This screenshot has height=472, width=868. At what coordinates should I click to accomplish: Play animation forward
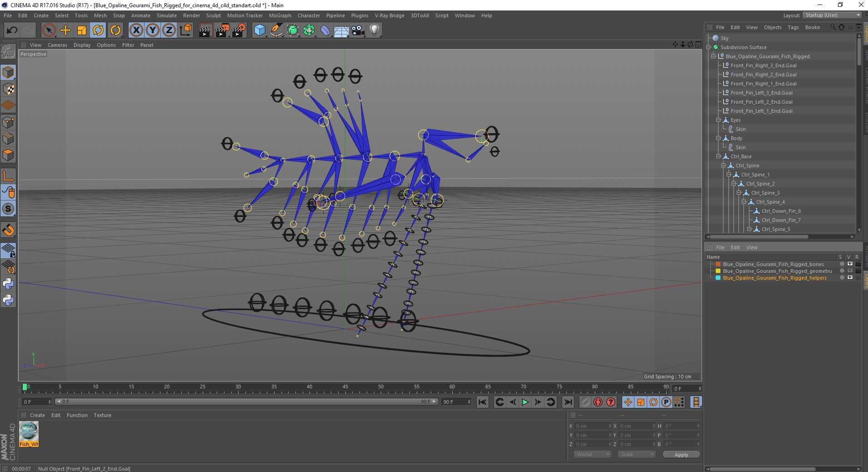(x=525, y=402)
